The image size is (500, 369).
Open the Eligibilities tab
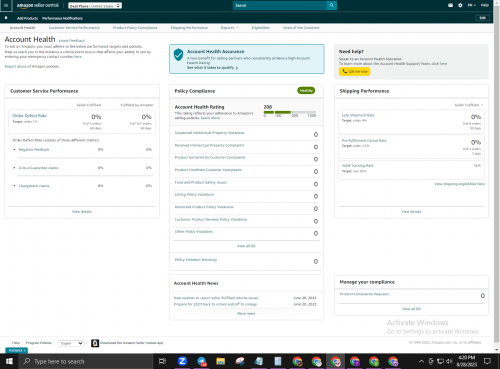(261, 28)
